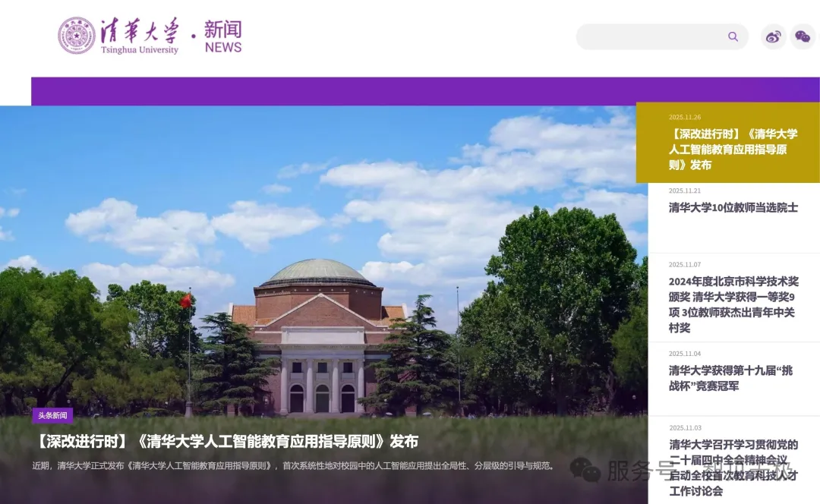Click the 2025.11.03 date label
Image resolution: width=820 pixels, height=504 pixels.
(685, 427)
